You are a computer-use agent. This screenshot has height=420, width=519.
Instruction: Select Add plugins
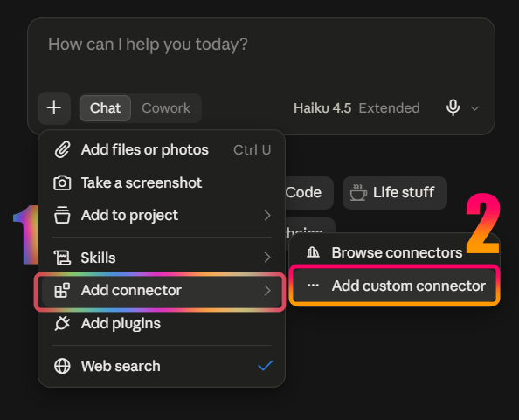click(163, 323)
